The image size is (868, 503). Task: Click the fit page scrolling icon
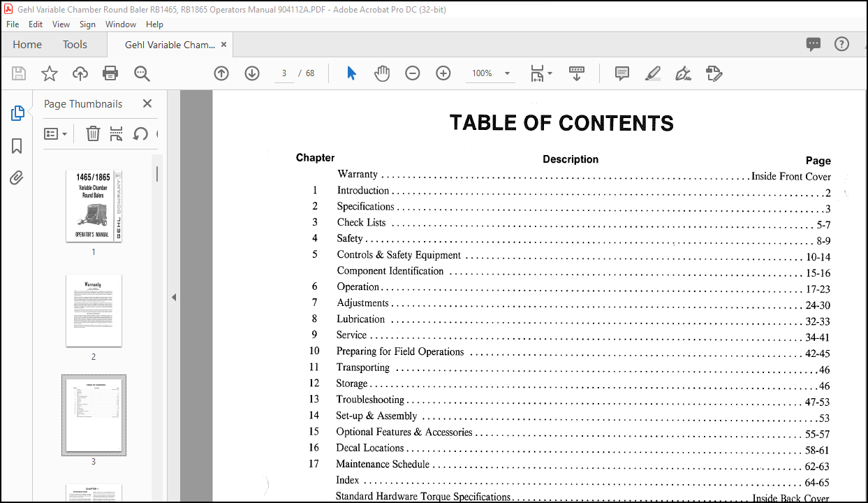click(x=536, y=73)
